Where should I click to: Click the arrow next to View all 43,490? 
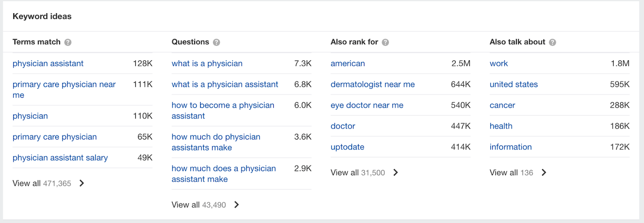tap(237, 205)
